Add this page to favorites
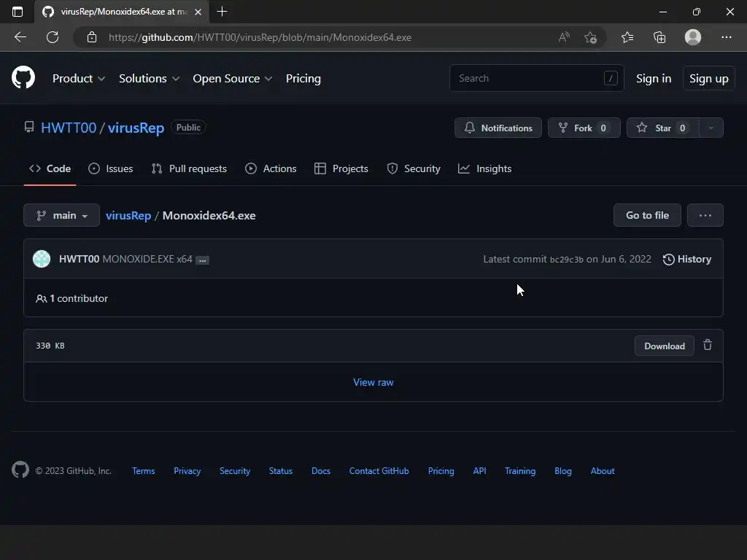 (x=591, y=37)
